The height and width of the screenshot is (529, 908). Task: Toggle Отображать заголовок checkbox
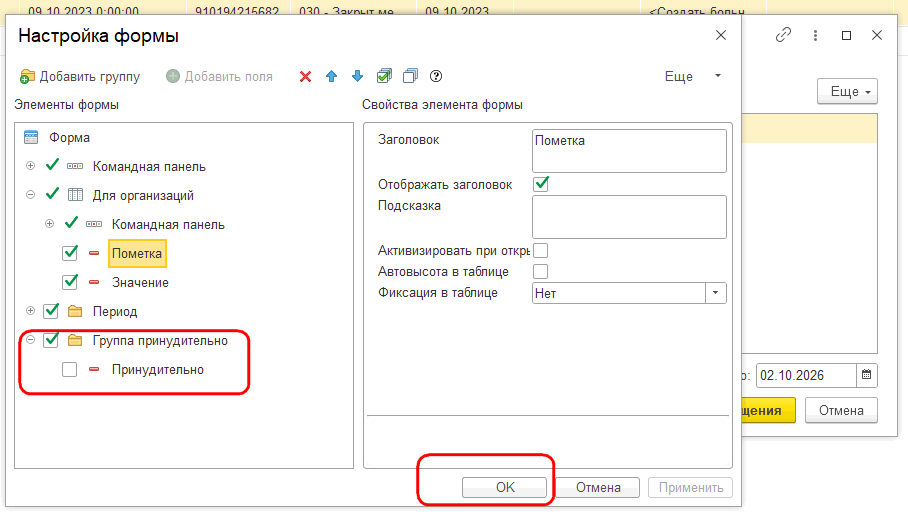(541, 184)
